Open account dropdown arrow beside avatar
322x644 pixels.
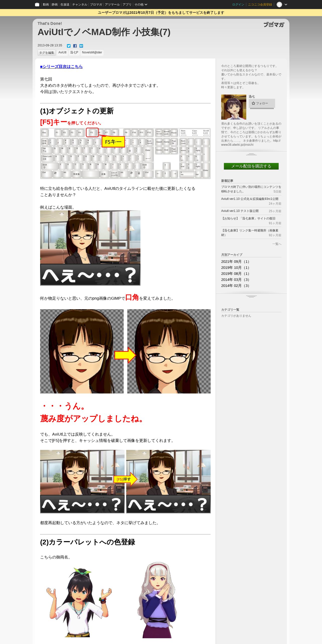point(286,5)
